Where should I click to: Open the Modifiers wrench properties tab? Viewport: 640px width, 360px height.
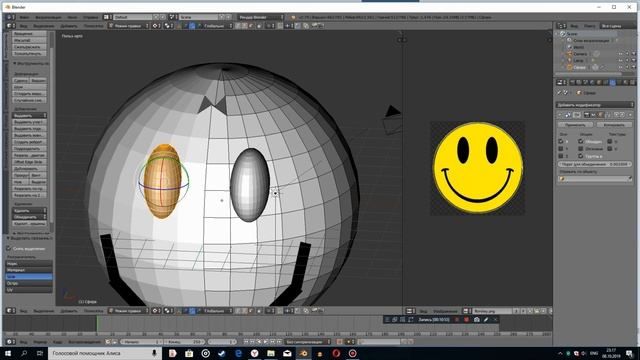(x=613, y=82)
